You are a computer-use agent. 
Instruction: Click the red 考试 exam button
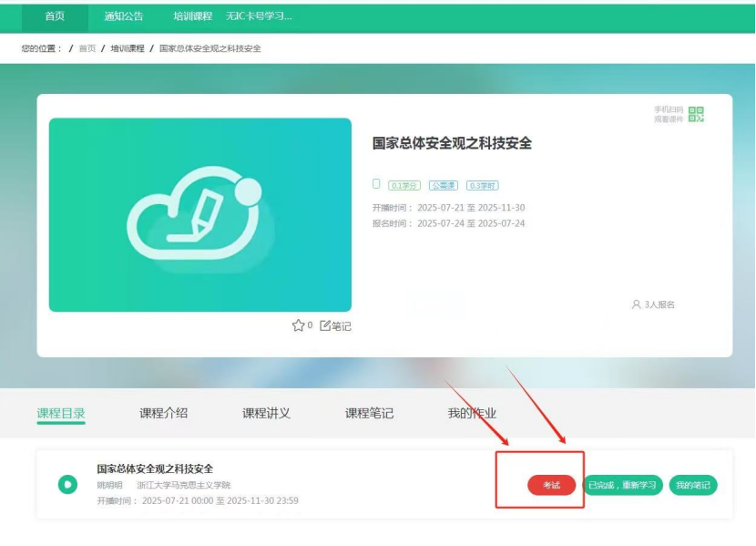pos(550,485)
